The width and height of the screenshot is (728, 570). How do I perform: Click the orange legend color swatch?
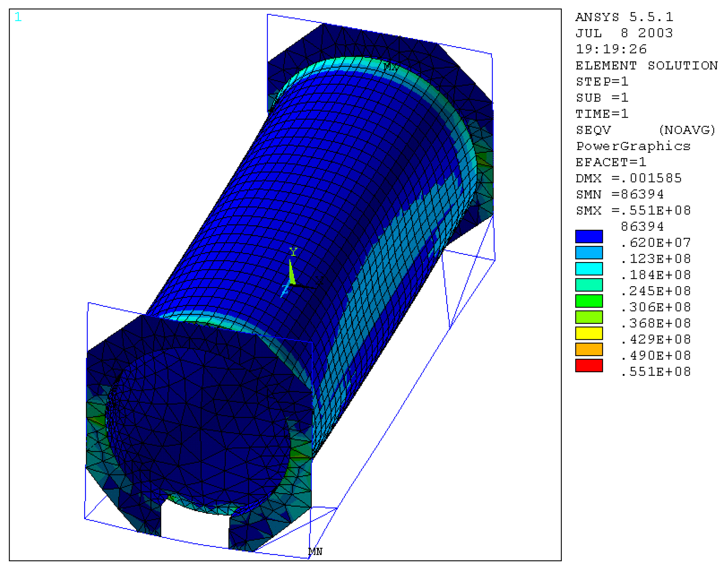click(589, 349)
